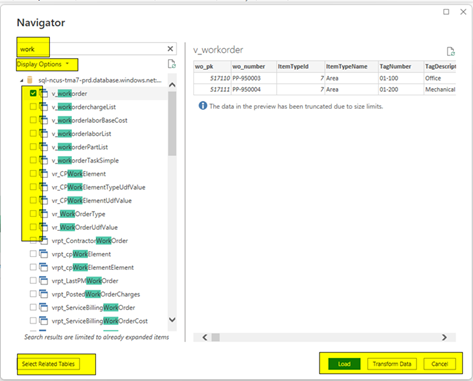The width and height of the screenshot is (473, 381).
Task: Click the database server icon in the tree
Action: click(30, 80)
